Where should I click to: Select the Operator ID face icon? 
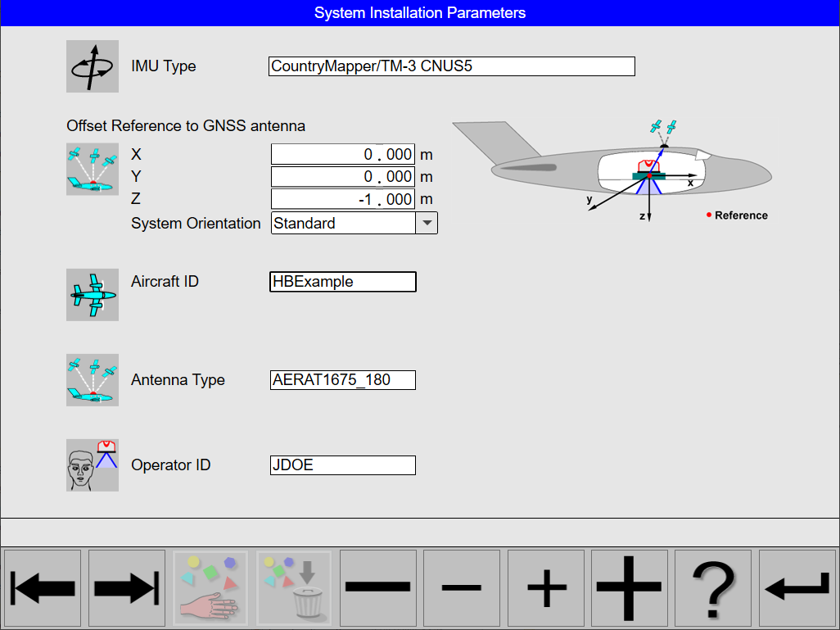92,465
